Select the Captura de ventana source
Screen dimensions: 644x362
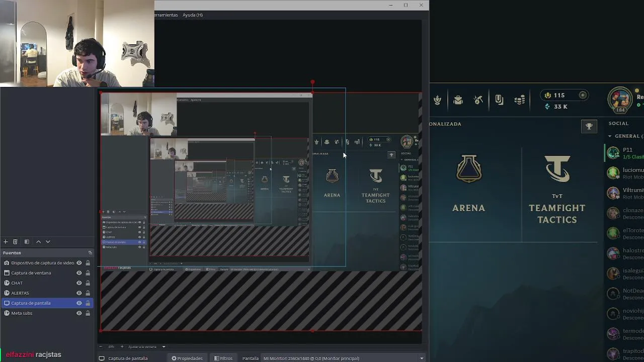pos(47,273)
